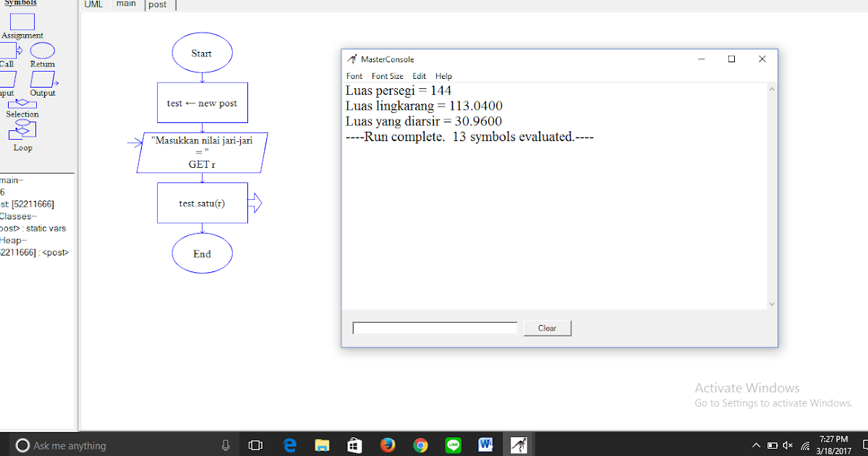The height and width of the screenshot is (456, 868).
Task: Launch Google Chrome from taskbar
Action: coord(420,445)
